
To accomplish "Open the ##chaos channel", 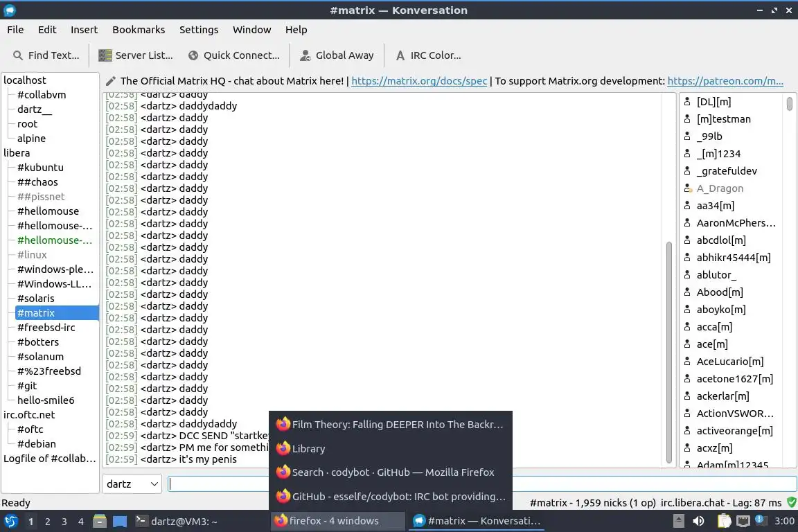I will 37,181.
